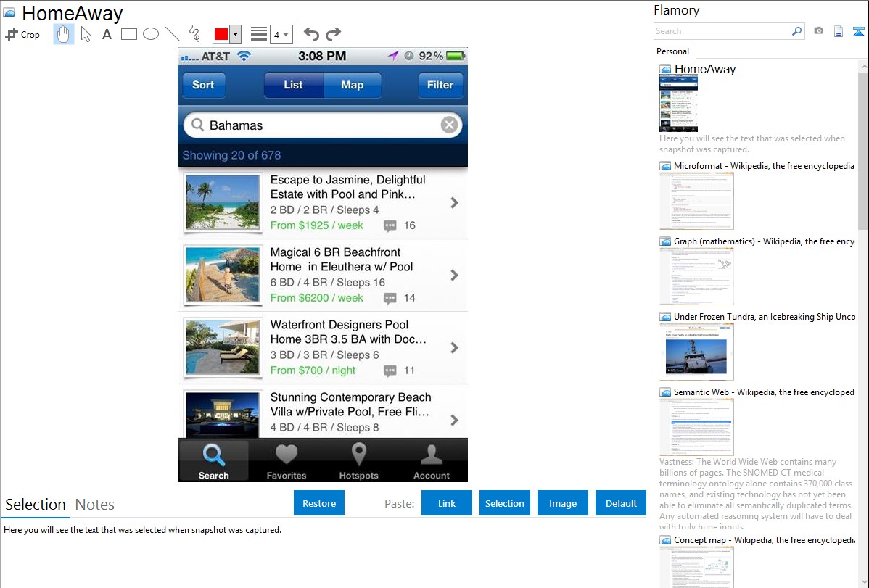Click the blue upload icon
Viewport: 869px width, 588px height.
coord(858,31)
